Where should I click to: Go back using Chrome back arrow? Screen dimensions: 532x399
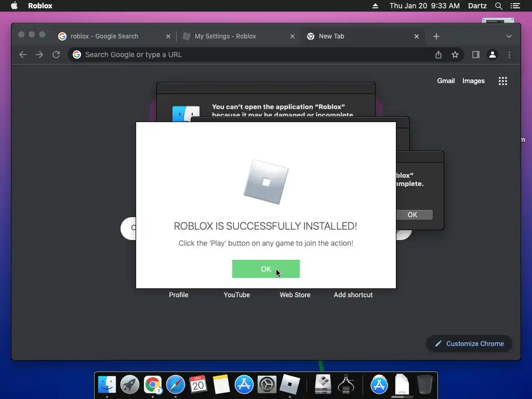(x=23, y=55)
